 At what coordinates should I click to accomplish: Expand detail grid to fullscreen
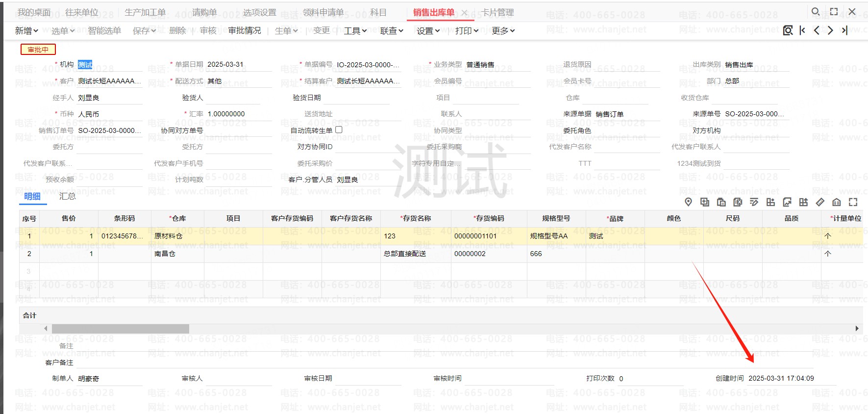pyautogui.click(x=853, y=202)
